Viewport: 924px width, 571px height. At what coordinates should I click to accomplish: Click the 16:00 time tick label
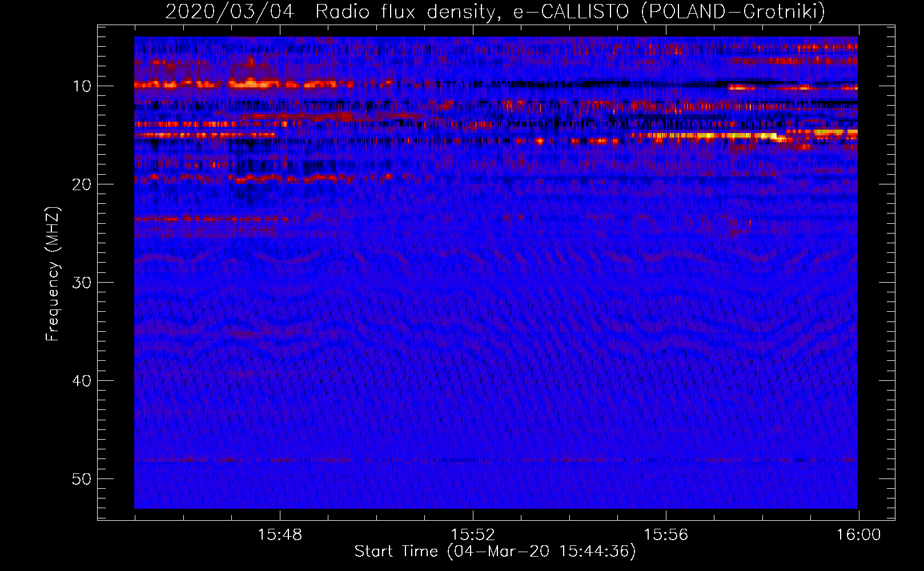859,535
